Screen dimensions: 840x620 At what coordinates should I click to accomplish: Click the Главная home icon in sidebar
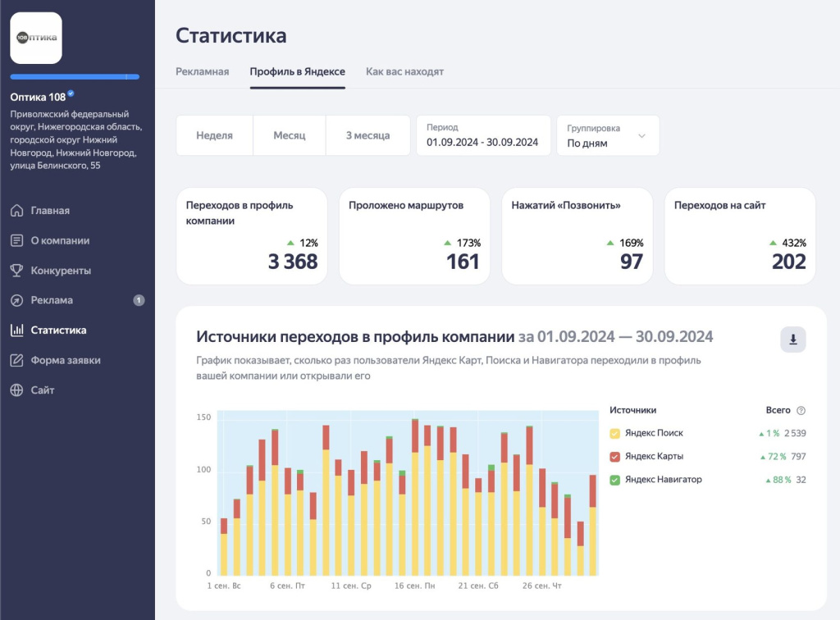pos(16,211)
